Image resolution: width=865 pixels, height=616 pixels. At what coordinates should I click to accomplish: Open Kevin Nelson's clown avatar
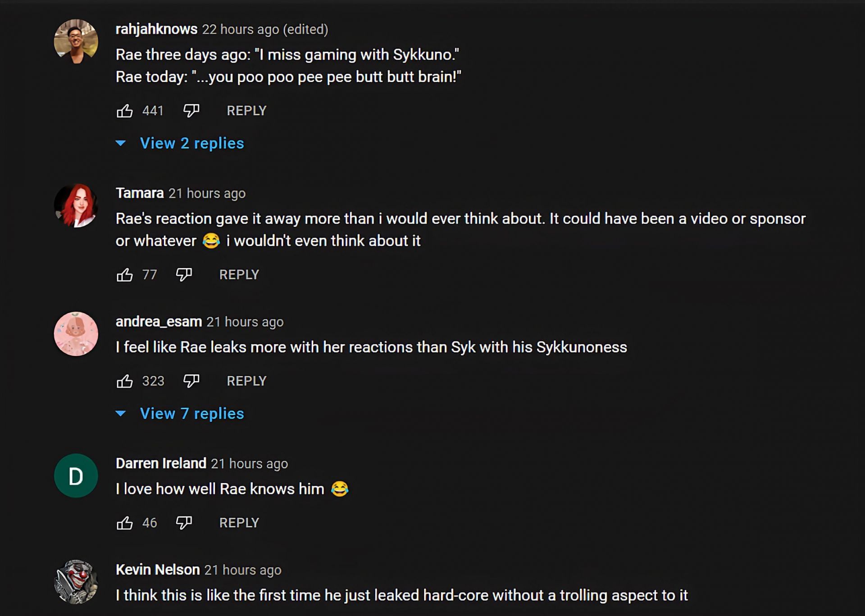point(76,582)
